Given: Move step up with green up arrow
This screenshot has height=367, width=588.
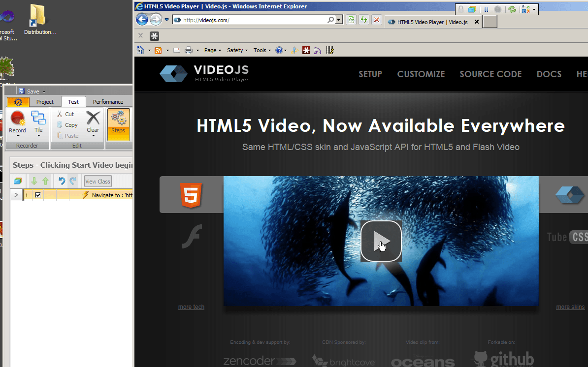Looking at the screenshot, I should click(x=45, y=181).
